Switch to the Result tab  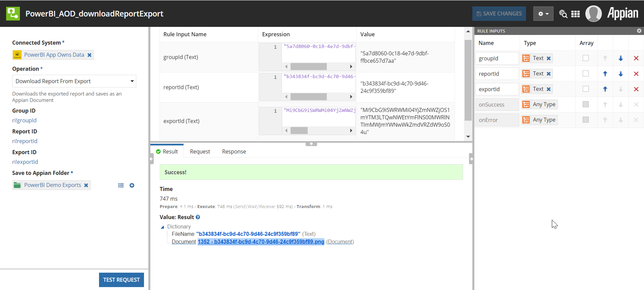[x=167, y=152]
